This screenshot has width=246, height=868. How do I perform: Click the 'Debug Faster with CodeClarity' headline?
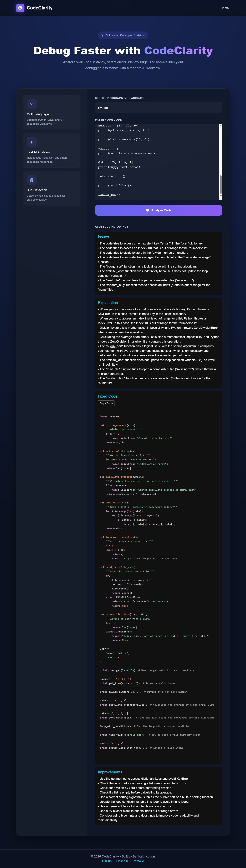coord(123,51)
